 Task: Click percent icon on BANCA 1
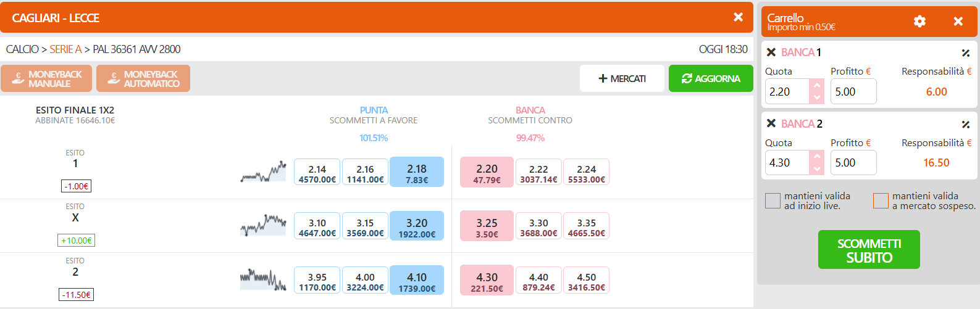(x=966, y=53)
